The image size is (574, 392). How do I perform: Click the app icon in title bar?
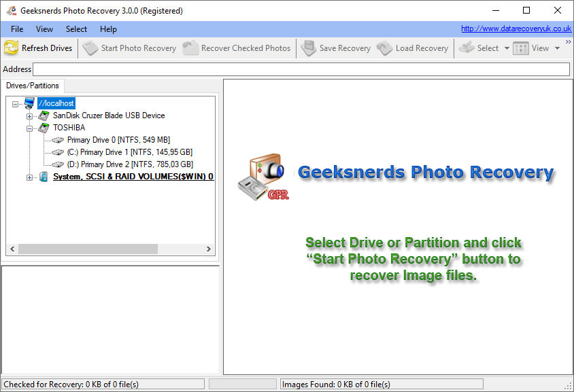(12, 11)
